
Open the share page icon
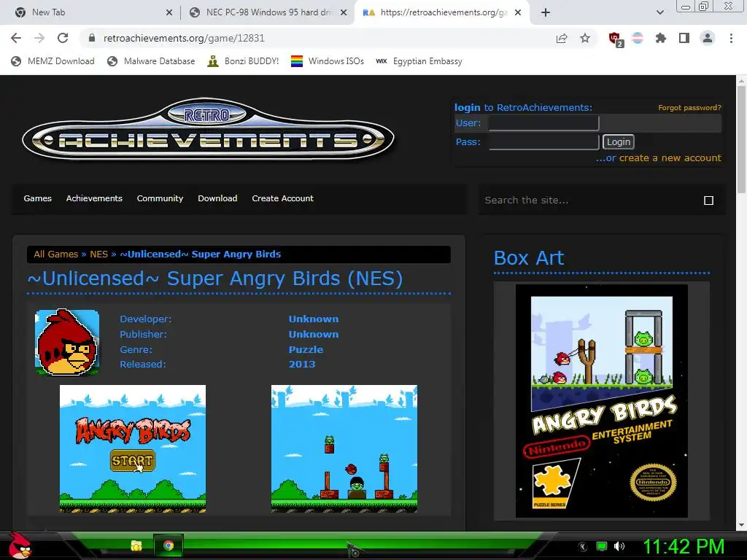(x=562, y=38)
